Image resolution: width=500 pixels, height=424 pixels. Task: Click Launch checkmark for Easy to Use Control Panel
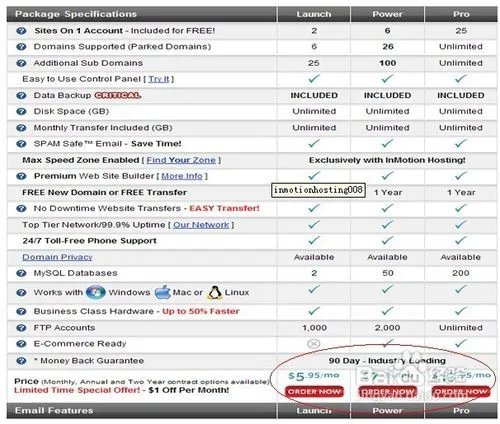click(314, 79)
